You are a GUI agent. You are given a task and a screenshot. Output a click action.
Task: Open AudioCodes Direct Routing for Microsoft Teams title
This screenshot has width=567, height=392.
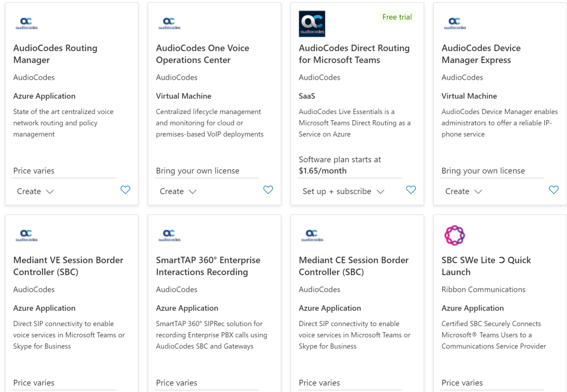(x=354, y=54)
